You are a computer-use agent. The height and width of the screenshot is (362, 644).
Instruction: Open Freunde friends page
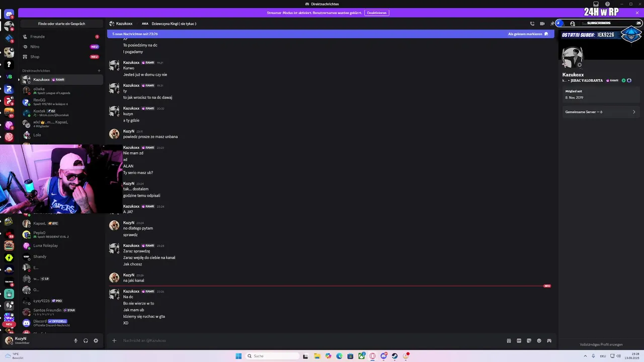(x=61, y=37)
